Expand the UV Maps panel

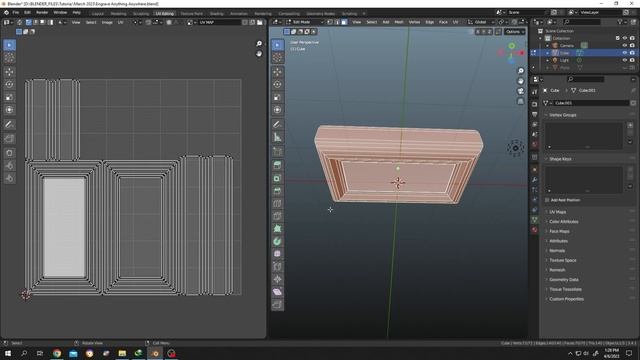(x=558, y=212)
